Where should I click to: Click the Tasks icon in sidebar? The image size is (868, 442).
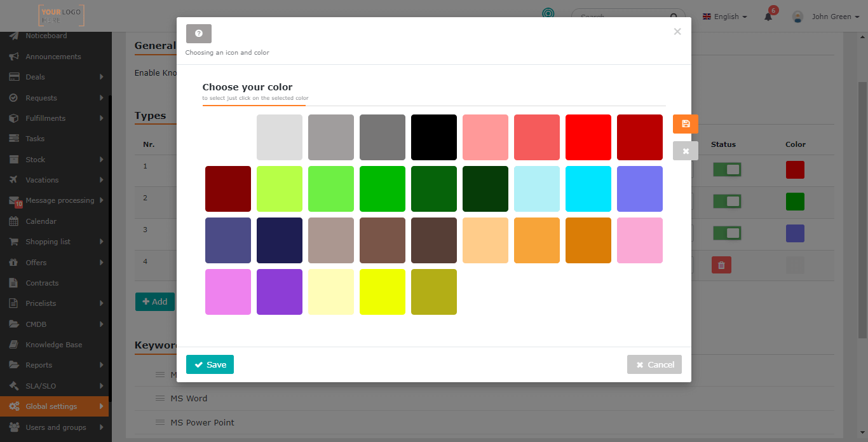click(x=14, y=139)
